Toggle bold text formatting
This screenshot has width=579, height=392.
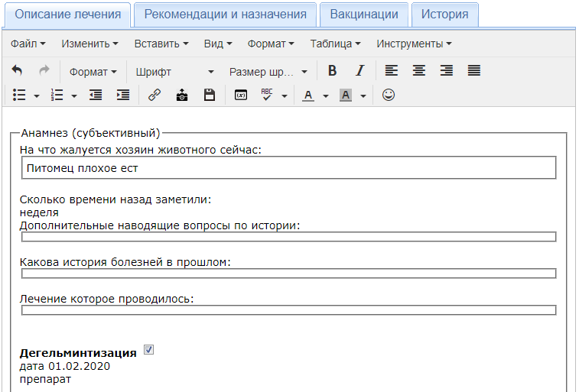pyautogui.click(x=332, y=71)
